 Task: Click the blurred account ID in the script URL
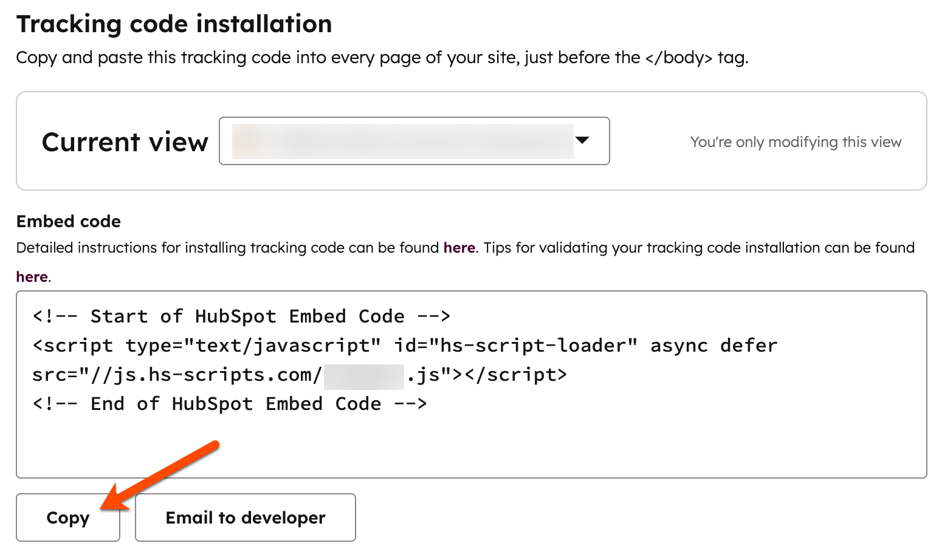coord(365,374)
